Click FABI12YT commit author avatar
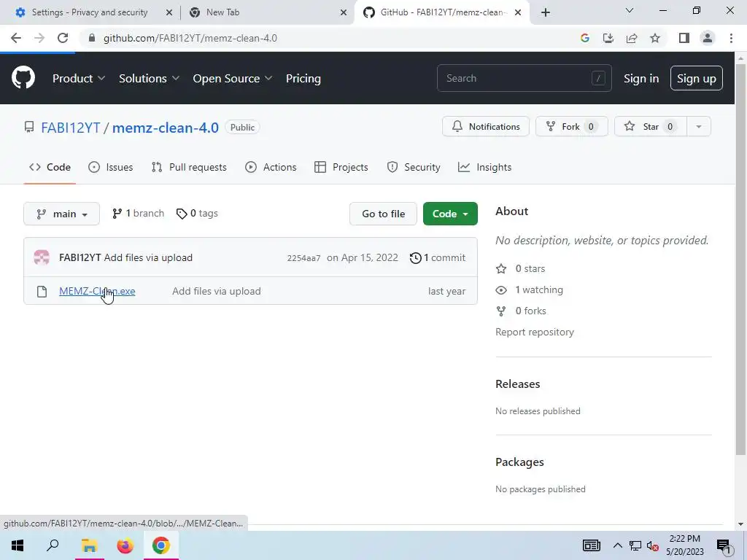Image resolution: width=747 pixels, height=560 pixels. point(42,257)
